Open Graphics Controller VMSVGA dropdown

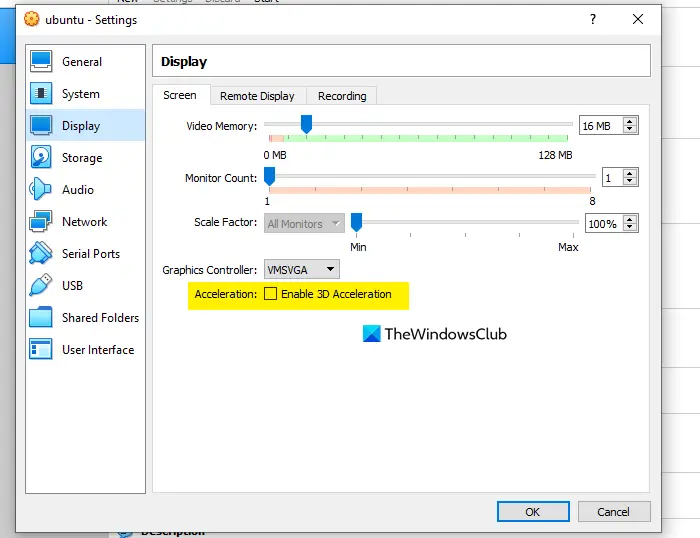tap(302, 269)
